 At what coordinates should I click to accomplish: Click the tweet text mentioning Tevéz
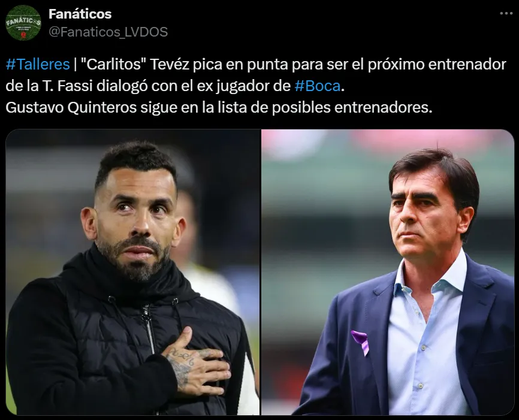[x=256, y=75]
